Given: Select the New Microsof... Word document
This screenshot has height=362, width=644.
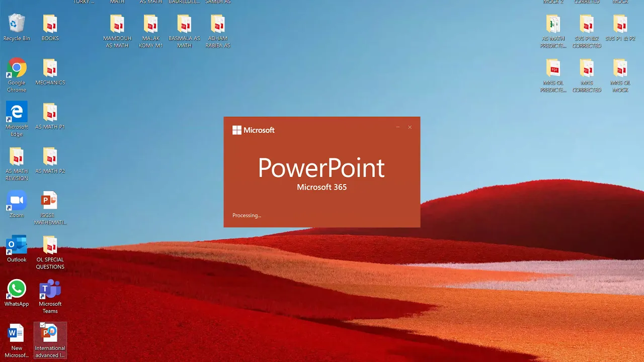Looking at the screenshot, I should 17,341.
